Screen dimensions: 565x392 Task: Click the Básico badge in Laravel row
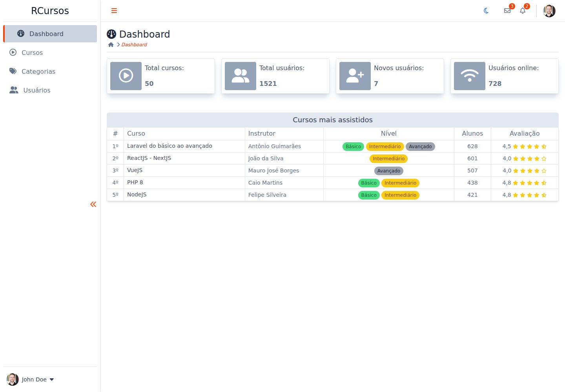[353, 147]
